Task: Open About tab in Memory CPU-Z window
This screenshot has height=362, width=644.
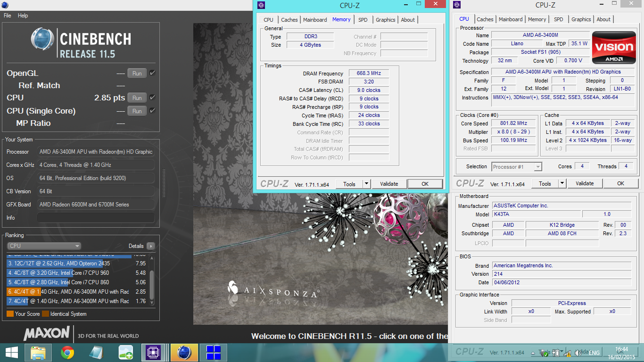Action: coord(408,20)
